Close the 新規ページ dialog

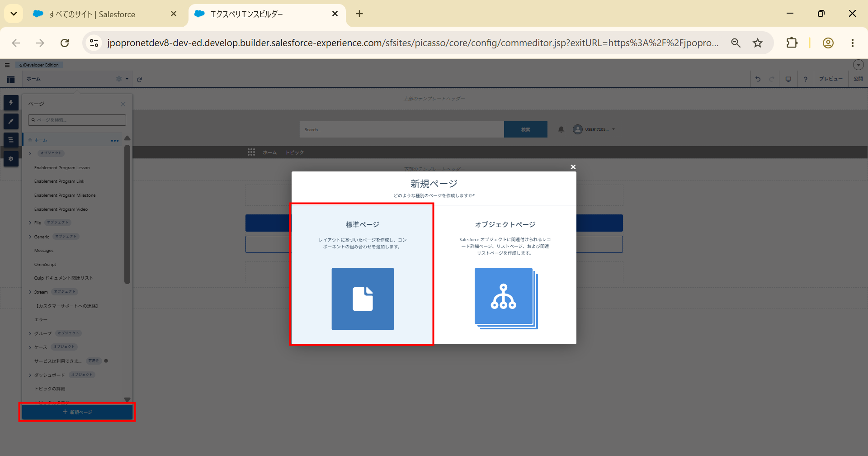[573, 167]
